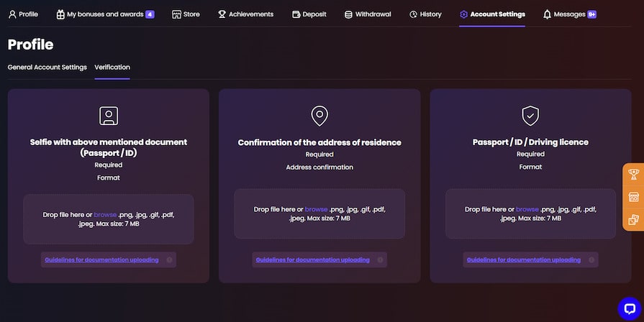Click info icon beside address guidelines link
This screenshot has height=322, width=644.
point(380,259)
